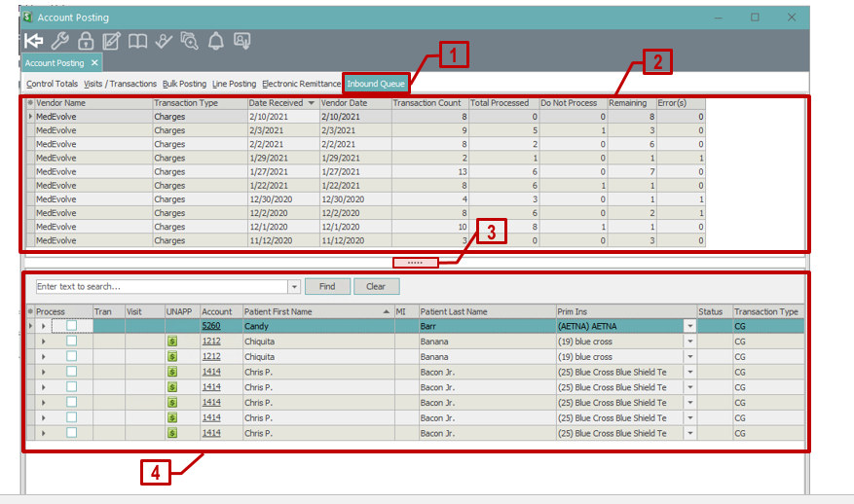Open the edit note pencil icon
This screenshot has height=504, width=854.
point(112,40)
